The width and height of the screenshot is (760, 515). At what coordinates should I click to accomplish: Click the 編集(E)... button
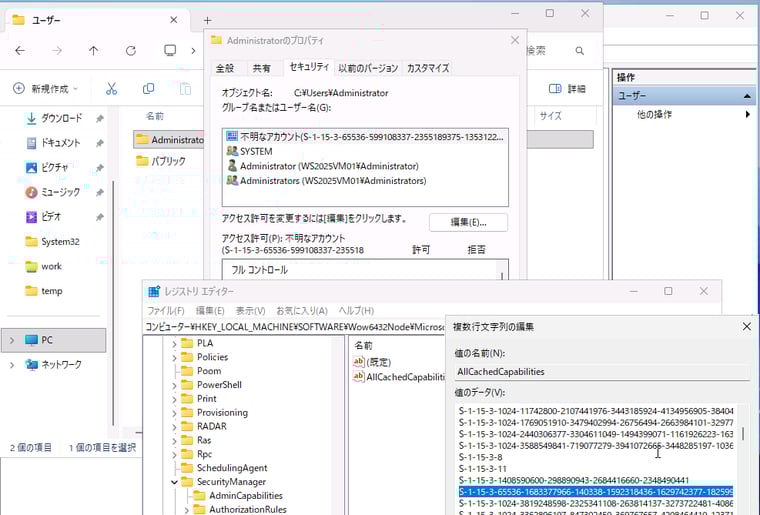coord(468,222)
